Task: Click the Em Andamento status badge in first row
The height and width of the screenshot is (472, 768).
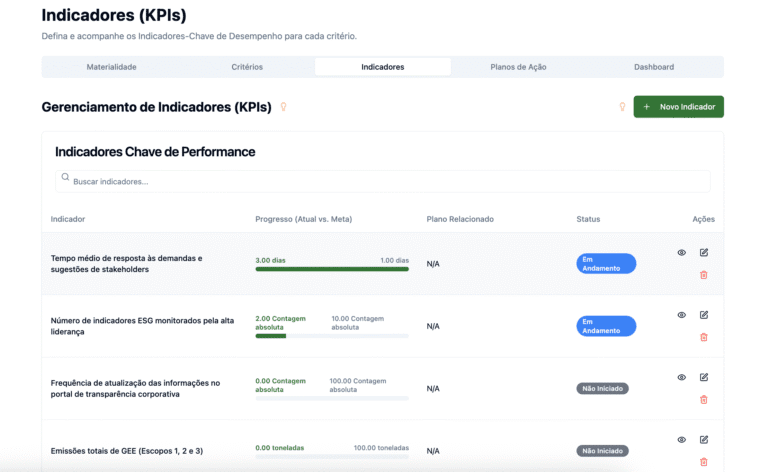Action: [x=606, y=264]
